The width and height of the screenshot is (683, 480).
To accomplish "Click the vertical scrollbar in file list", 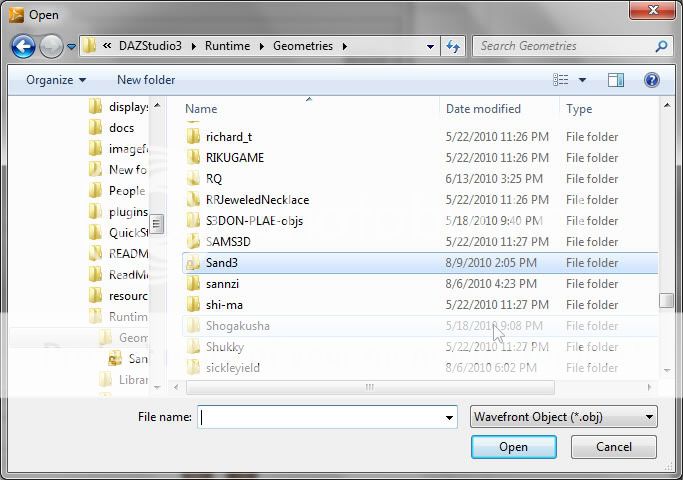I will pos(666,300).
